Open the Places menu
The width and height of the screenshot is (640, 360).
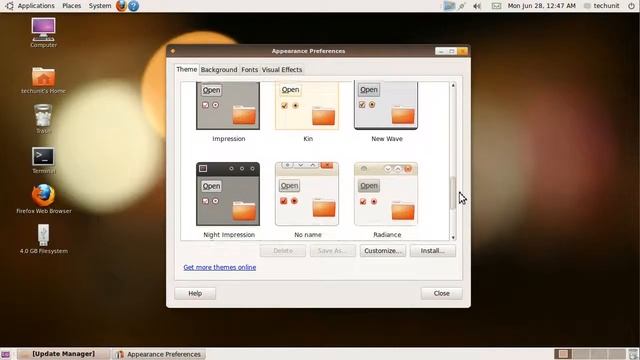pyautogui.click(x=71, y=6)
